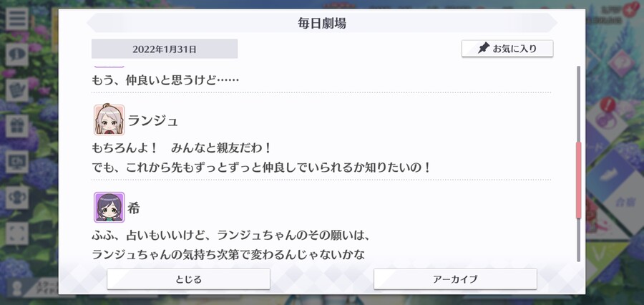Toggle the fullscreen expand icon
This screenshot has width=644, height=305.
point(17,233)
